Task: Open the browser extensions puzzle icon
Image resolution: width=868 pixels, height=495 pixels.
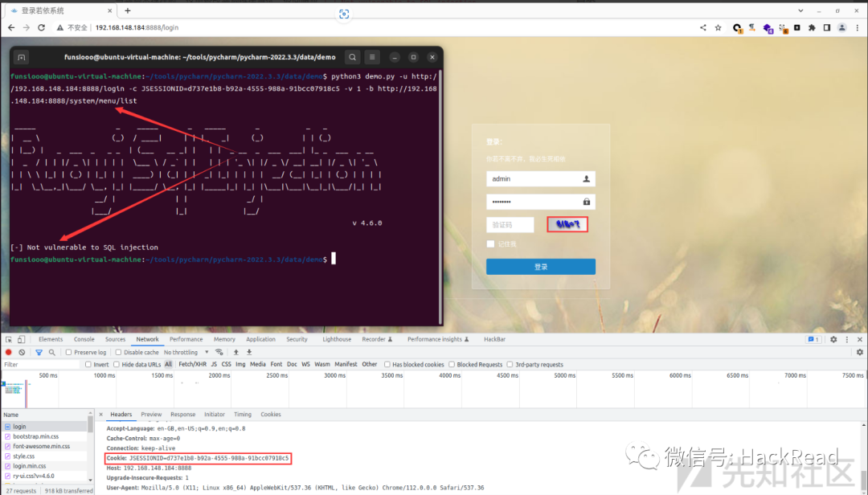Action: (812, 27)
